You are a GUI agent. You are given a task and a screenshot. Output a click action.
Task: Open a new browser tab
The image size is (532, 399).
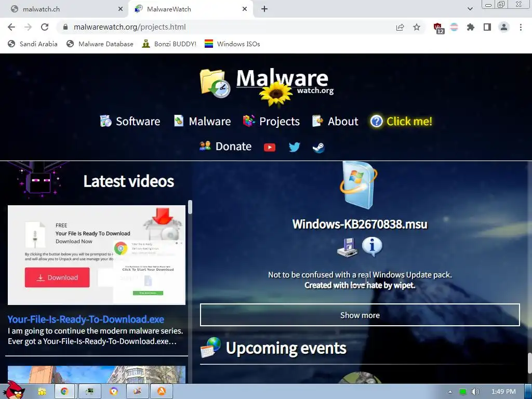coord(264,9)
